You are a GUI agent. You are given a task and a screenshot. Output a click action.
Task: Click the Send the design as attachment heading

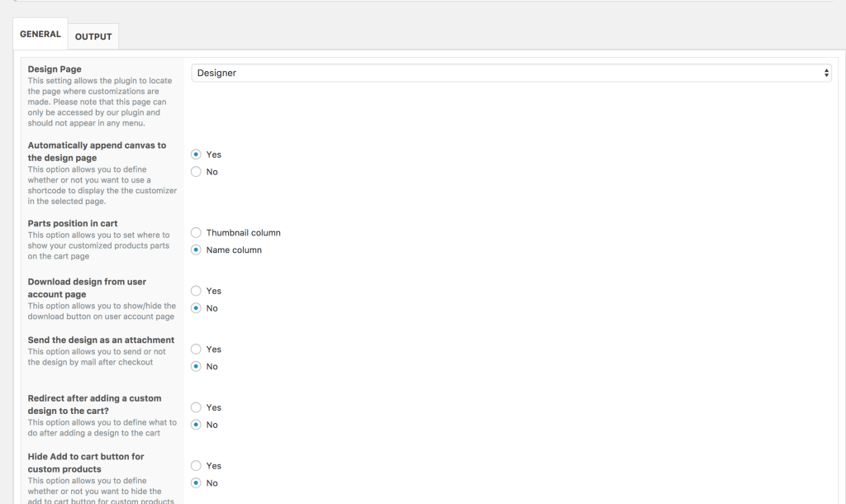tap(101, 340)
